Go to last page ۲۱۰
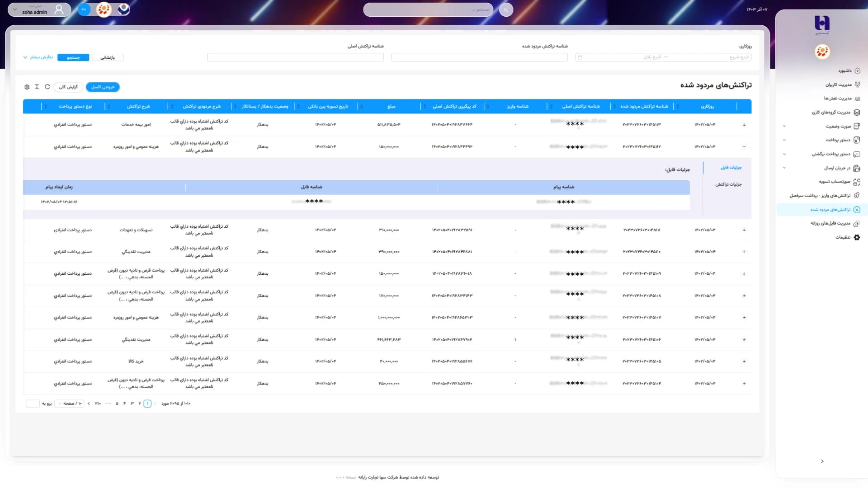The height and width of the screenshot is (488, 868). pyautogui.click(x=98, y=404)
